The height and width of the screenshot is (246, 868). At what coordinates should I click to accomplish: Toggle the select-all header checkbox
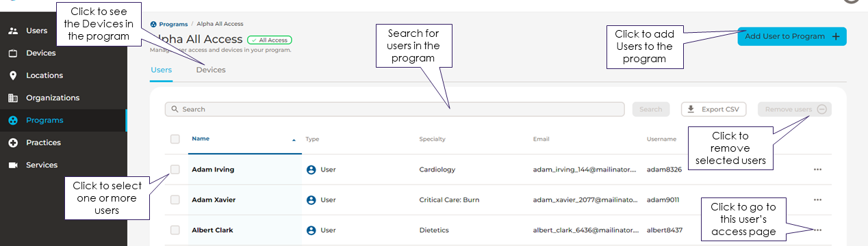(175, 139)
